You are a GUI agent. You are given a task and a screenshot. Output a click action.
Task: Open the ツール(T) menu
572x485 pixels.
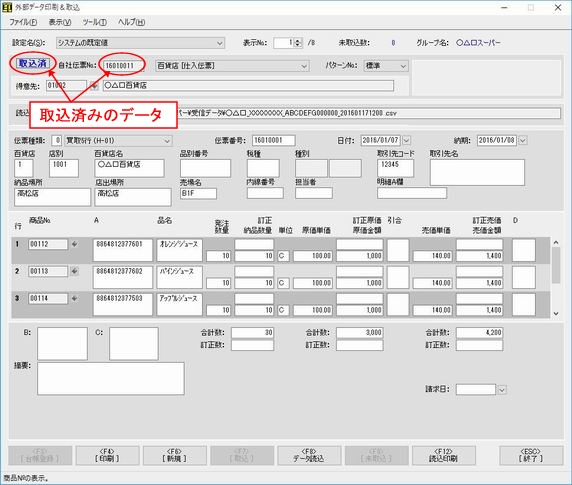94,22
